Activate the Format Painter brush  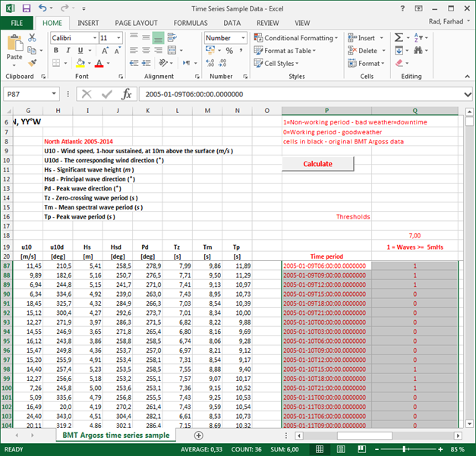pos(32,63)
